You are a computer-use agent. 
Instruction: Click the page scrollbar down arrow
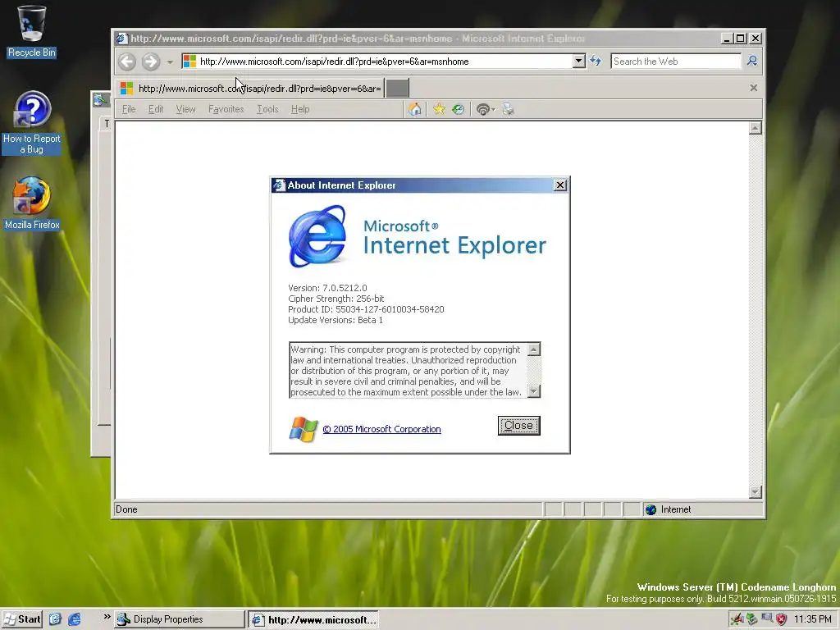[756, 492]
